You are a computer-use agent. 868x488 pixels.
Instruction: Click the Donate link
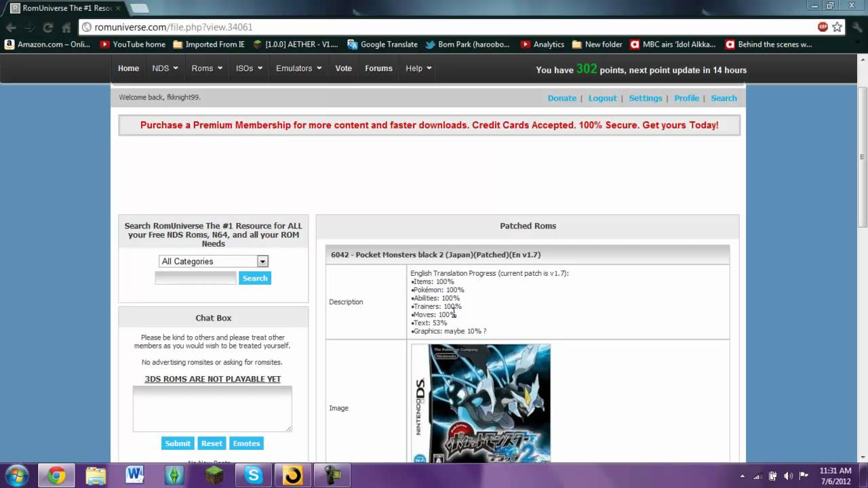tap(562, 98)
